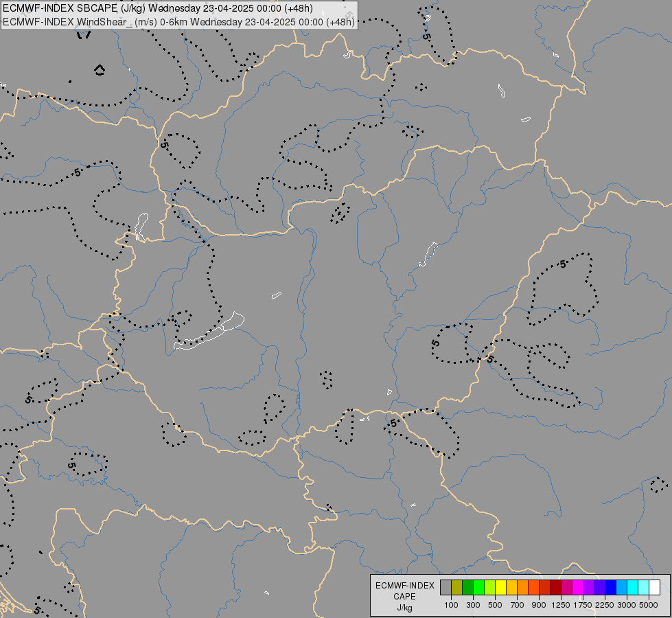Click the yellow-green (lime) legend swatch
The image size is (672, 618).
(x=490, y=588)
